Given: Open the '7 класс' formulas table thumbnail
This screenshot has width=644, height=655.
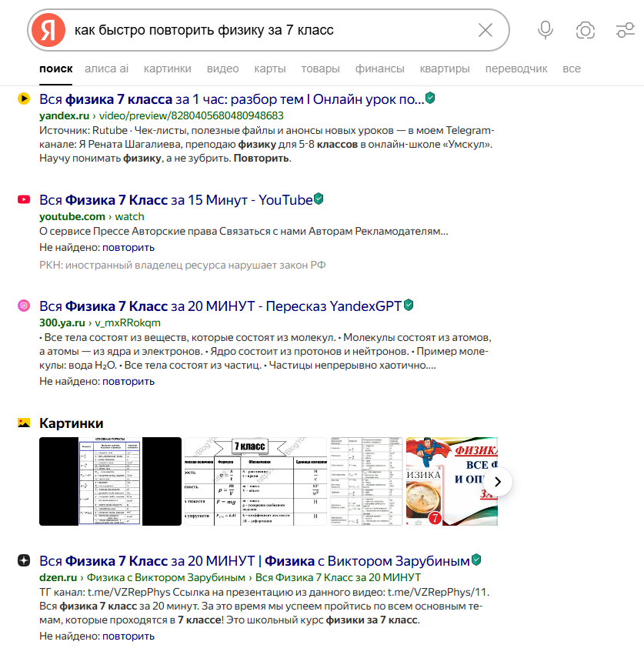Looking at the screenshot, I should [255, 482].
